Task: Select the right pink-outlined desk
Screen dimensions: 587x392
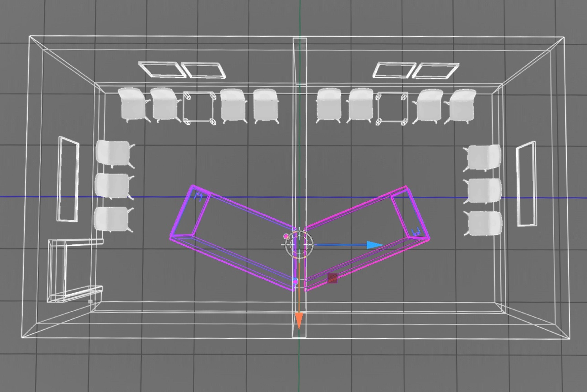Action: click(367, 238)
